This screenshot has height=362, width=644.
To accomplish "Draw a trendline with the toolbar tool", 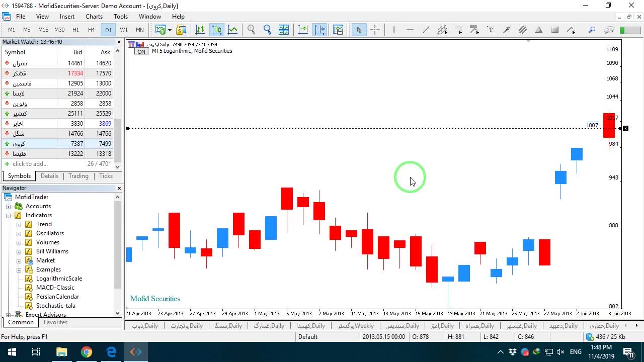I will pos(426,30).
